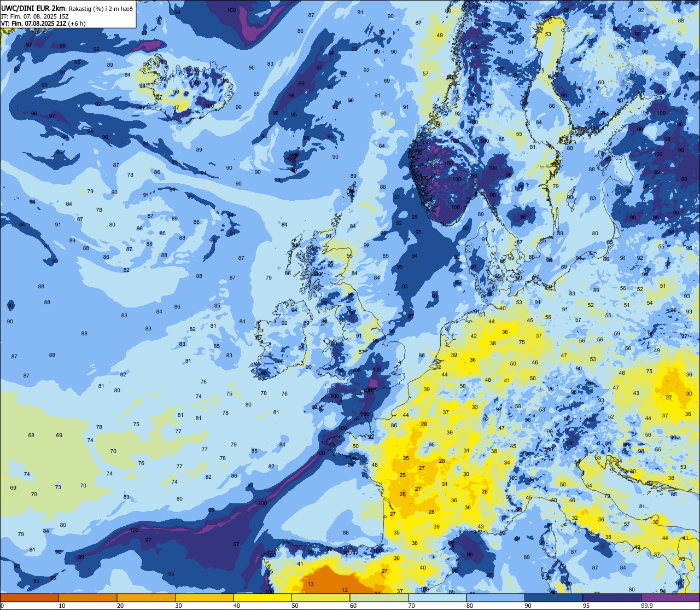Click the 80–90 percent legend swatch
Screen dimensions: 700x610
click(495, 597)
